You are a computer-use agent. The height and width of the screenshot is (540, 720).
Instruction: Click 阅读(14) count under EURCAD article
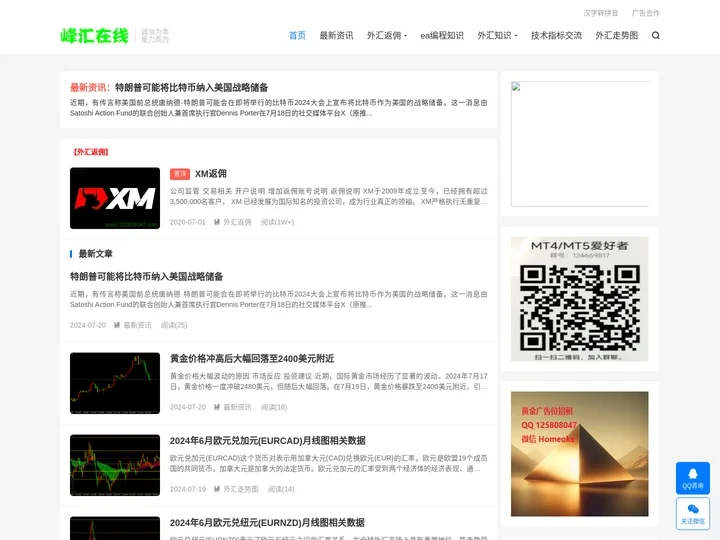pyautogui.click(x=281, y=489)
